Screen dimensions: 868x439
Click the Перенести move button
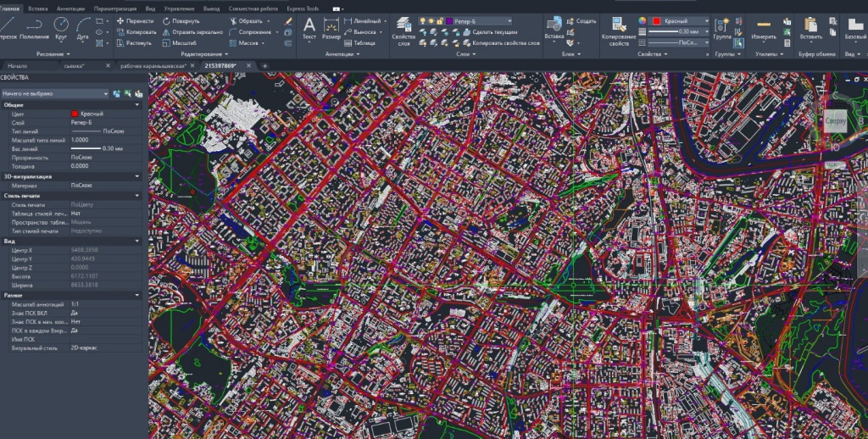coord(135,21)
